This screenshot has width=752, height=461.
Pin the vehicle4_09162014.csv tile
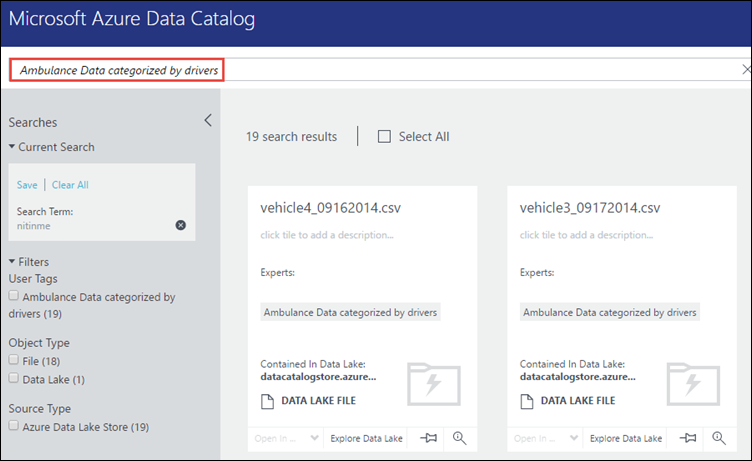pos(428,438)
